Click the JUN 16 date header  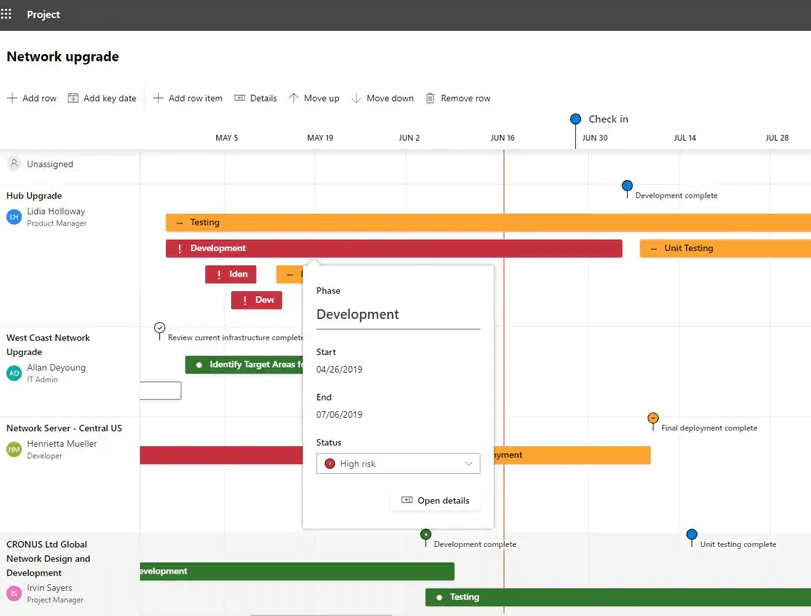(502, 138)
